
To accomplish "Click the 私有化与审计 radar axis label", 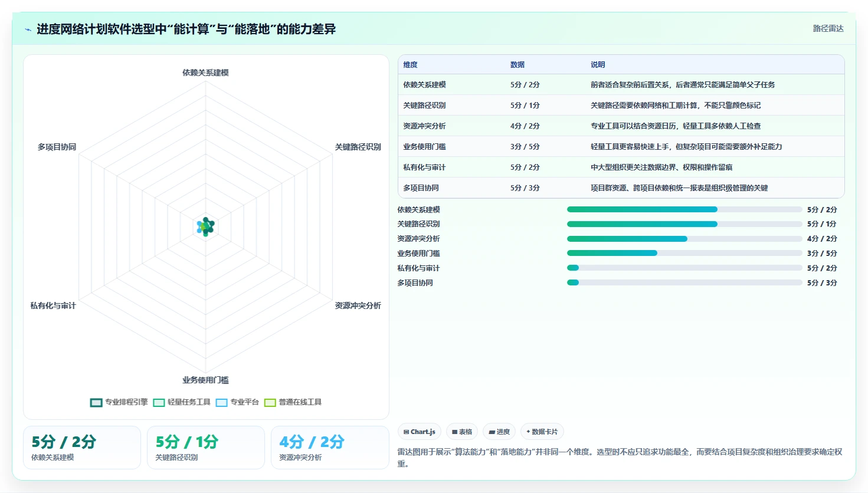I will click(x=53, y=305).
